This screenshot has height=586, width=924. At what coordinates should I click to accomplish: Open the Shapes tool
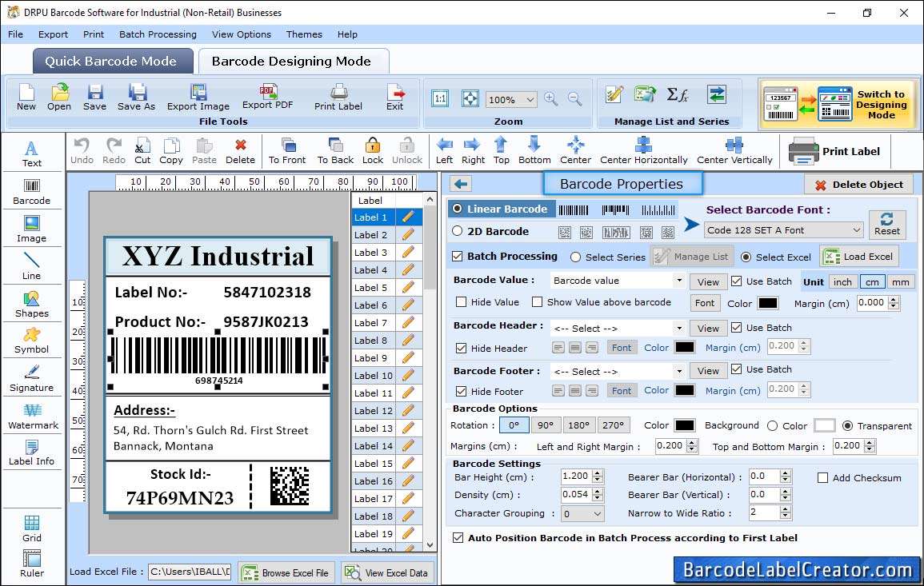coord(32,304)
